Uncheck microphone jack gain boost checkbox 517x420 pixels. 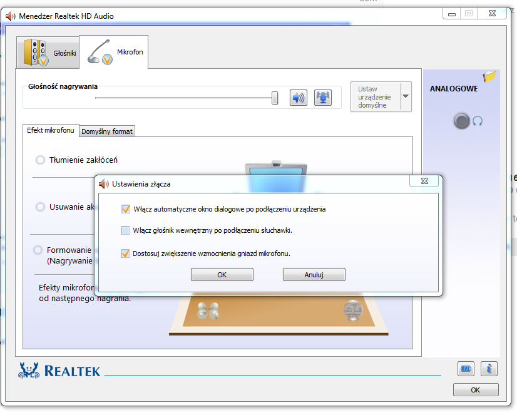[126, 254]
